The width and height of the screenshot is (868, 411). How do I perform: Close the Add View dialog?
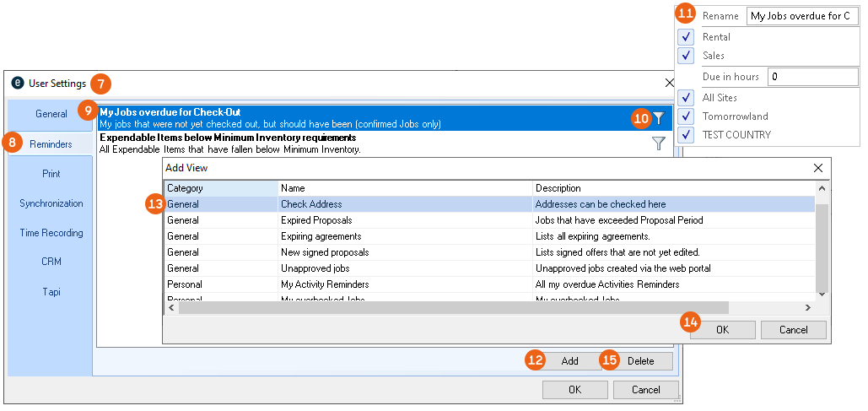pos(817,168)
